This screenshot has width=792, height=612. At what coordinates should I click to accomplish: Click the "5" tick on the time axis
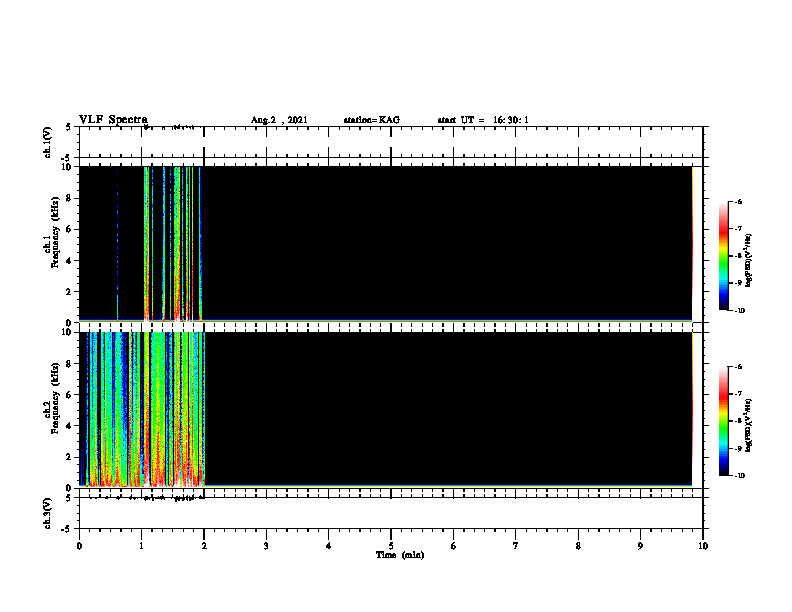click(x=391, y=546)
